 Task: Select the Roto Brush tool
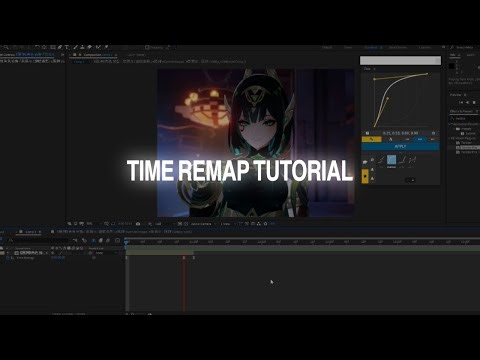(x=98, y=47)
